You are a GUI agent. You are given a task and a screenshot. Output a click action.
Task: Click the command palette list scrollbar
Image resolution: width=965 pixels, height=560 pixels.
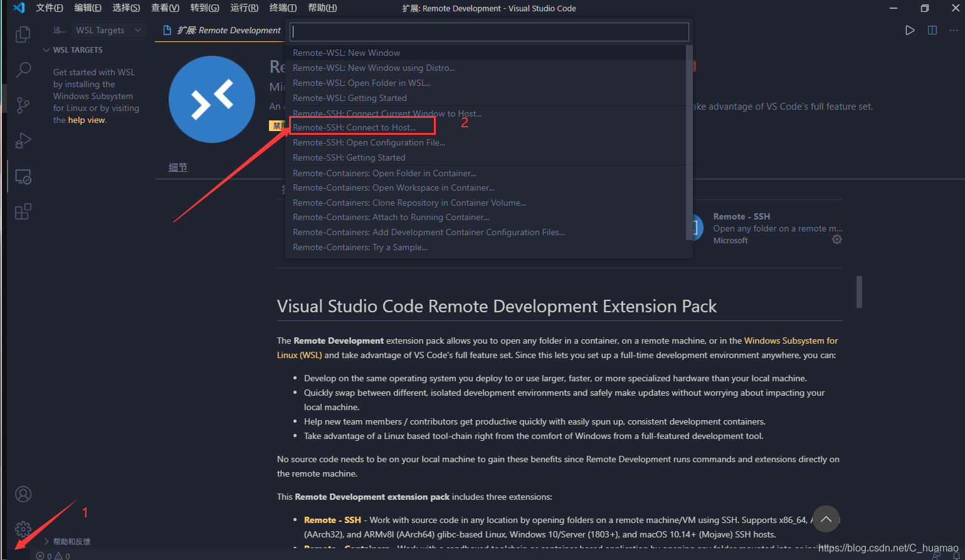690,143
